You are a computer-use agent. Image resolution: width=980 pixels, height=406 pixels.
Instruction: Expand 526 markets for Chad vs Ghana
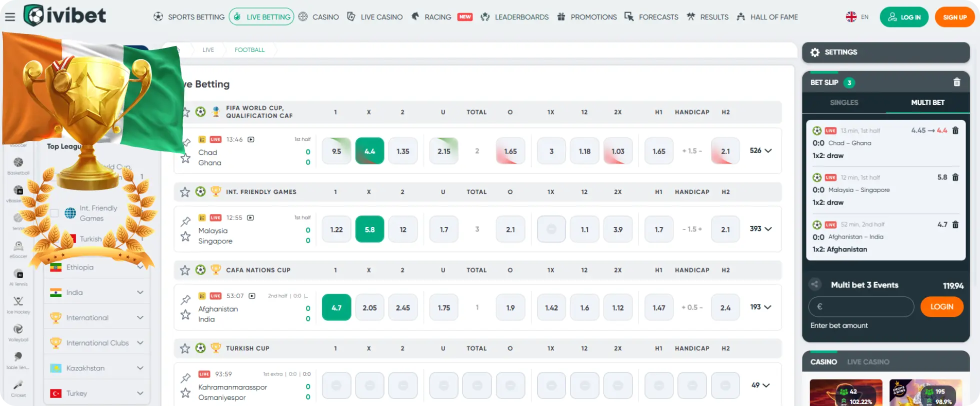coord(760,150)
